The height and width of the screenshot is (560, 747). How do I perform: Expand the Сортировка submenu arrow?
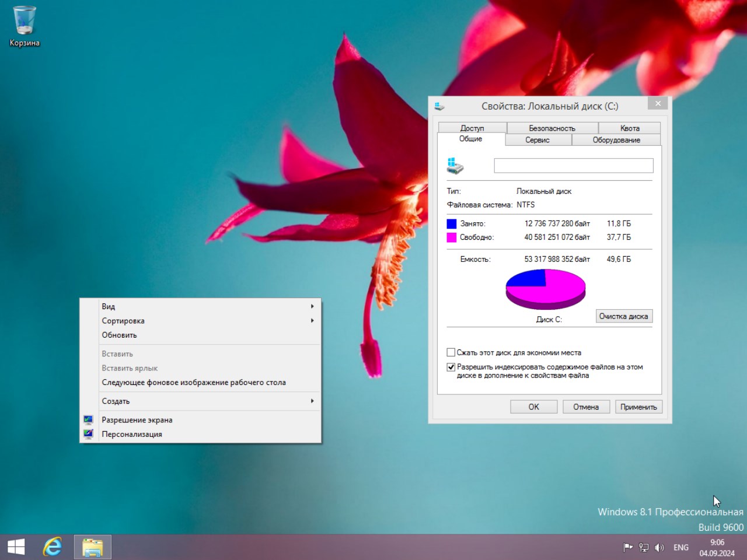click(313, 320)
